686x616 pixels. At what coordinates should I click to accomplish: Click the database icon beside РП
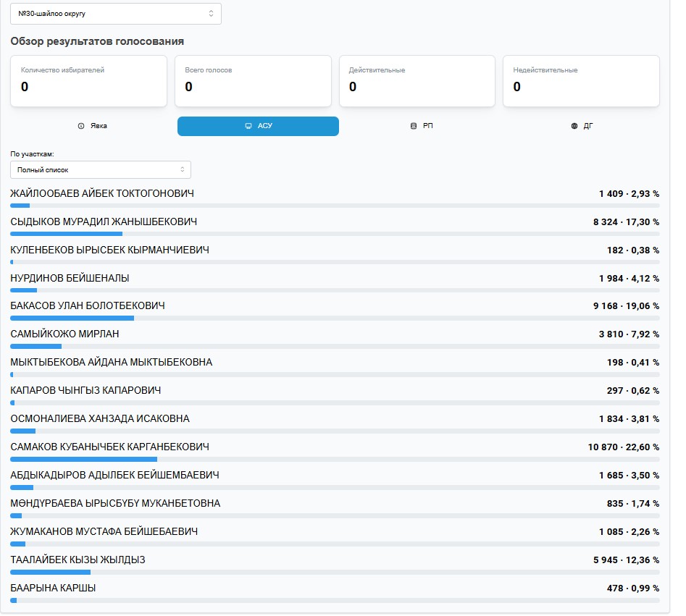(x=414, y=126)
